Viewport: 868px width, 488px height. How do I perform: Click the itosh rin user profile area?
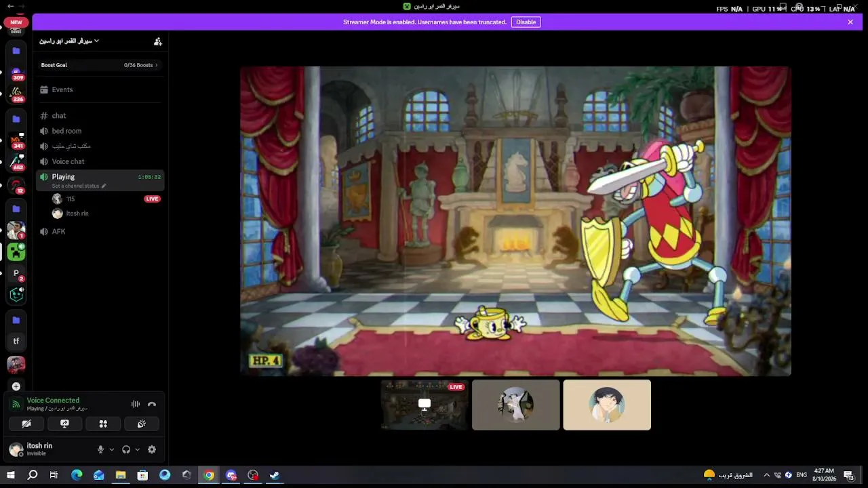pos(47,449)
